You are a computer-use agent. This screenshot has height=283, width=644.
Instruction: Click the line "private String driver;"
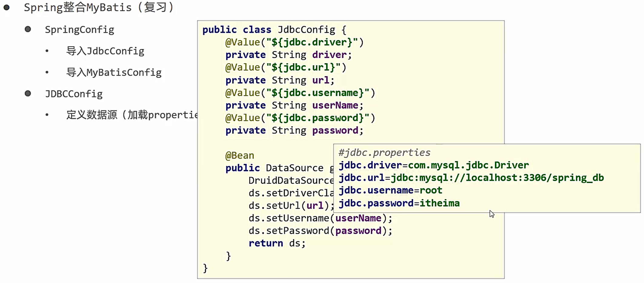(288, 55)
